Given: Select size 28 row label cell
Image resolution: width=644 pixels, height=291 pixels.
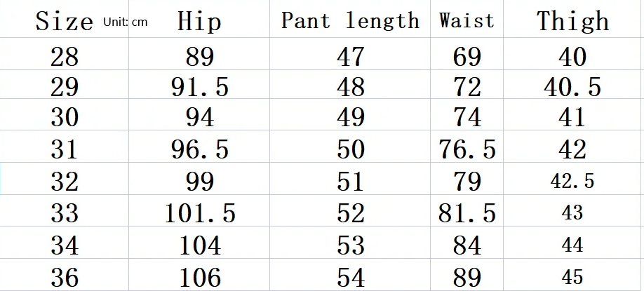Looking at the screenshot, I should click(x=65, y=57).
